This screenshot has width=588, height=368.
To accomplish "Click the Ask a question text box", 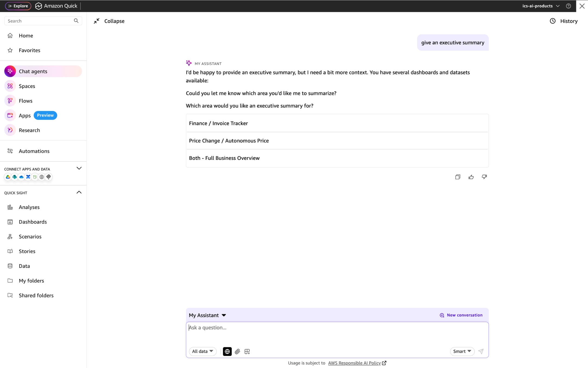I will coord(337,334).
